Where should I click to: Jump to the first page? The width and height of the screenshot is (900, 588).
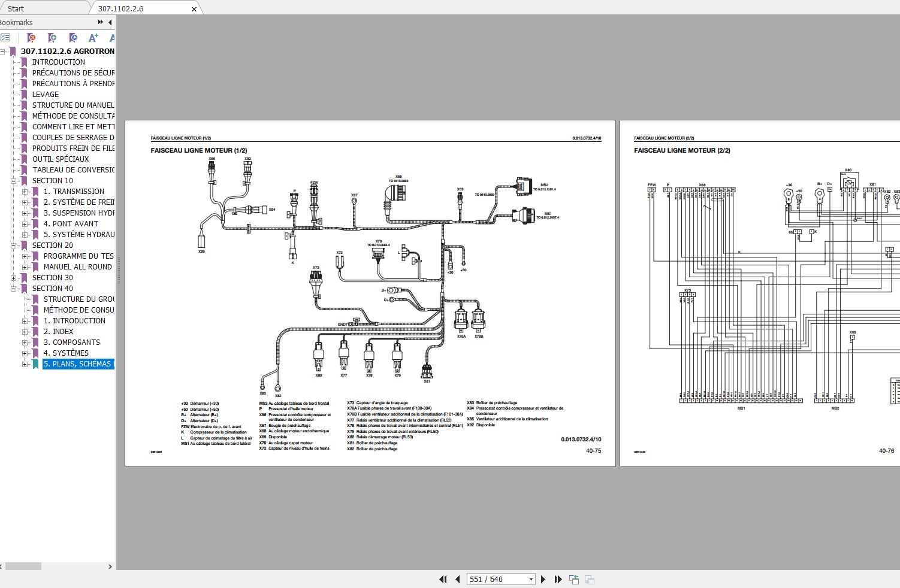pyautogui.click(x=443, y=579)
